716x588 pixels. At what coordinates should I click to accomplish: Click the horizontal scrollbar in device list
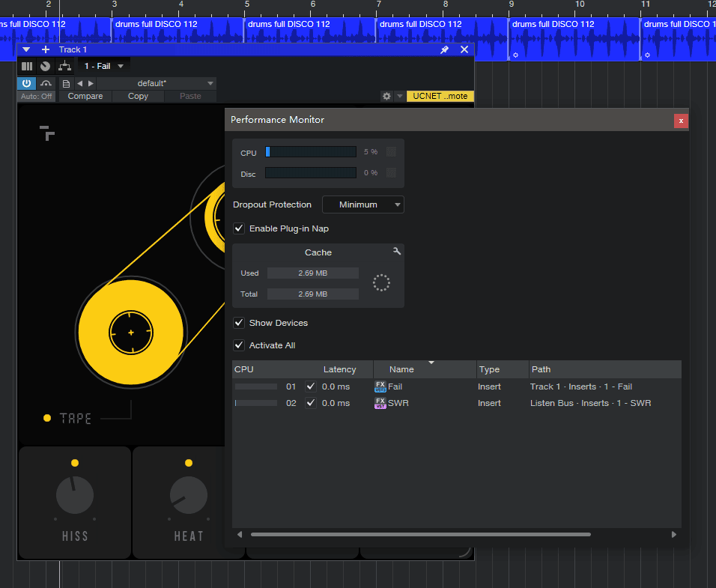pyautogui.click(x=420, y=534)
